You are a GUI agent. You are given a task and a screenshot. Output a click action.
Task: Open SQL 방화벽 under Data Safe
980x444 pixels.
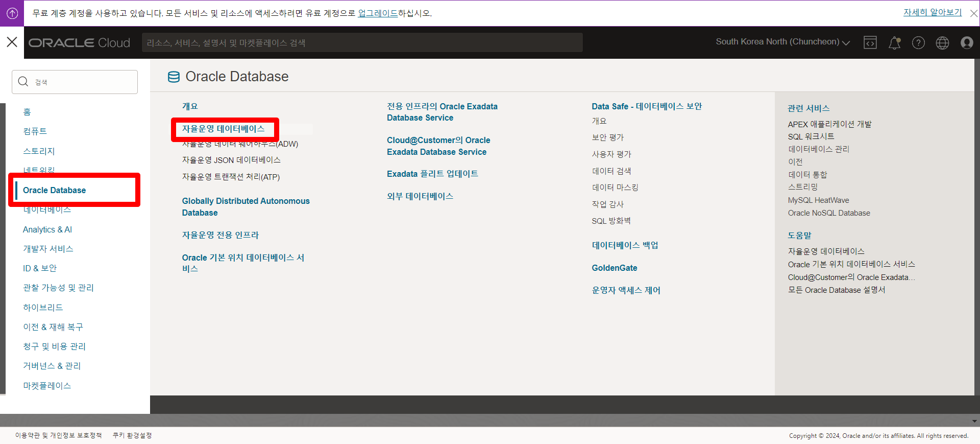[x=611, y=221]
